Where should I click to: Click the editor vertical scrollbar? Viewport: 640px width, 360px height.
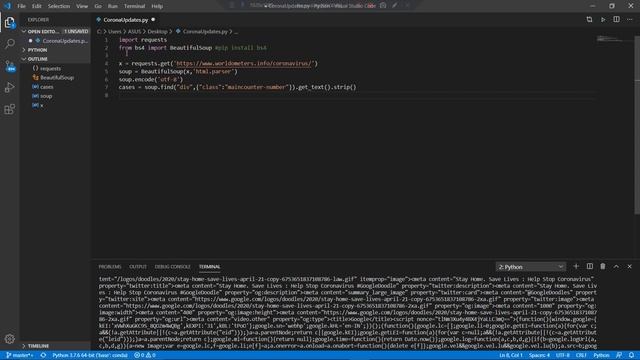[637, 124]
